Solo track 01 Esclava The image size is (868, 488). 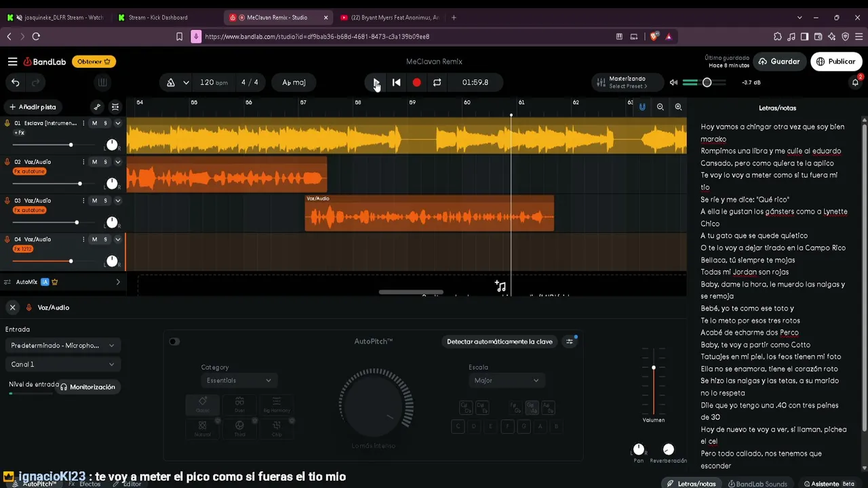pos(105,123)
